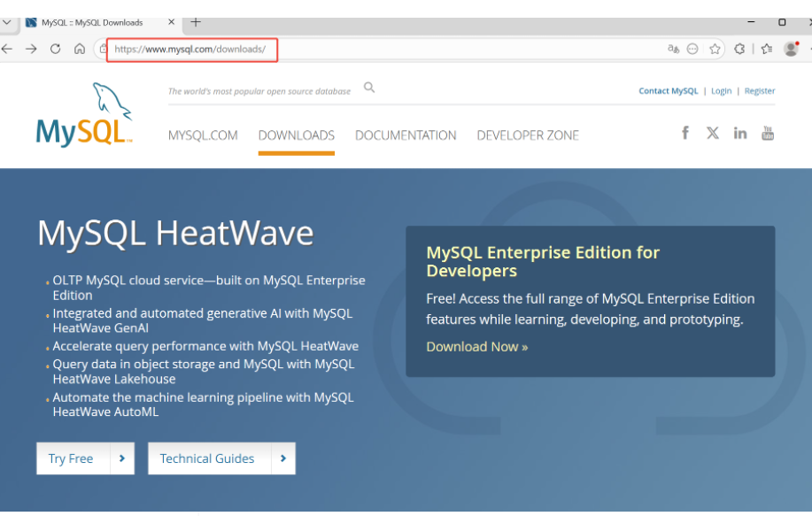Click the HeatWave GenAI bullet text
Image resolution: width=812 pixels, height=516 pixels.
pos(203,321)
